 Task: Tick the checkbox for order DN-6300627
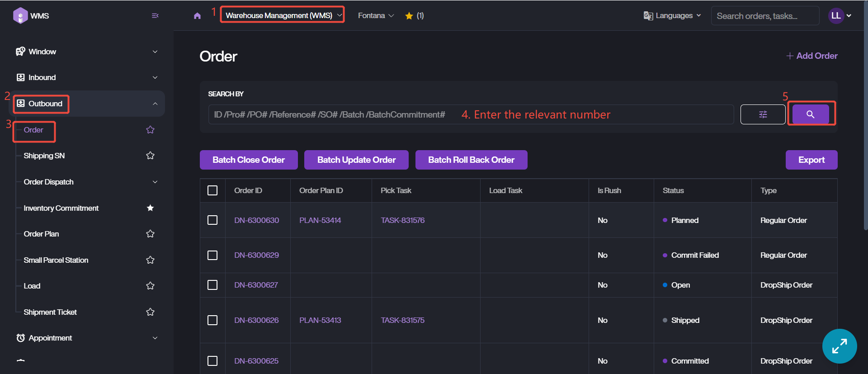tap(212, 285)
